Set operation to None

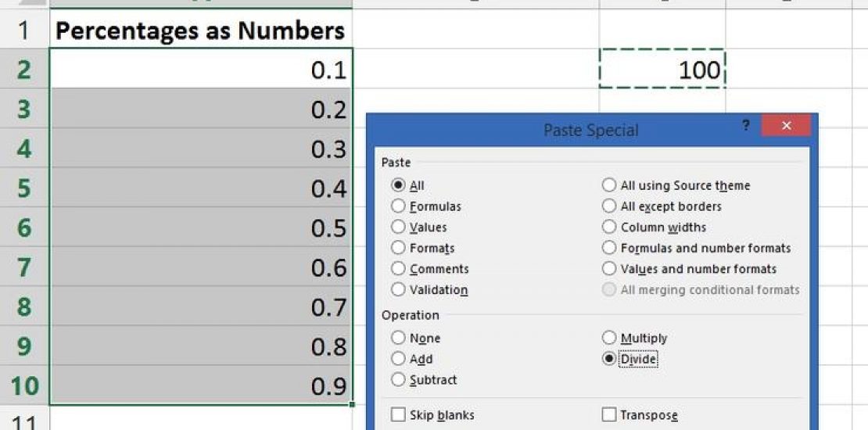tap(399, 338)
